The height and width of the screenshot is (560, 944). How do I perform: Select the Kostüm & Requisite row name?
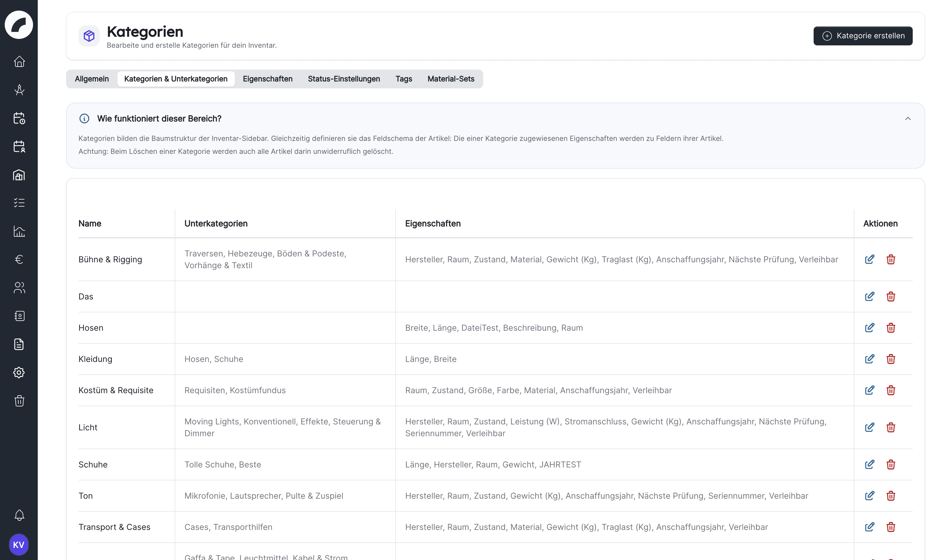(116, 390)
